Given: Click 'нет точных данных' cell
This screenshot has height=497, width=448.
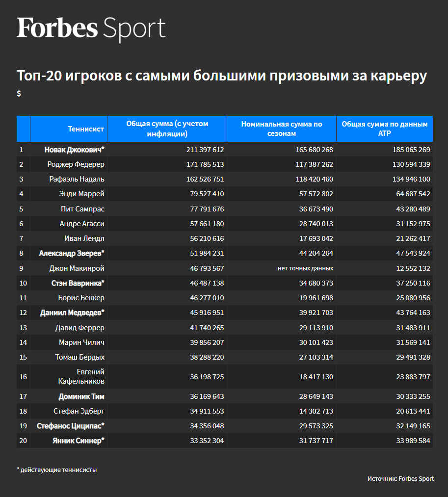Looking at the screenshot, I should coord(304,268).
